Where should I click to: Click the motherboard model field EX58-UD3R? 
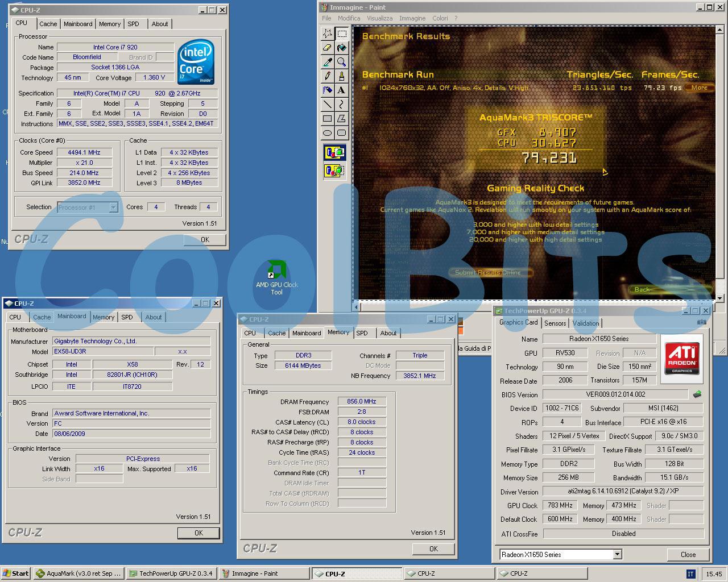(x=102, y=351)
